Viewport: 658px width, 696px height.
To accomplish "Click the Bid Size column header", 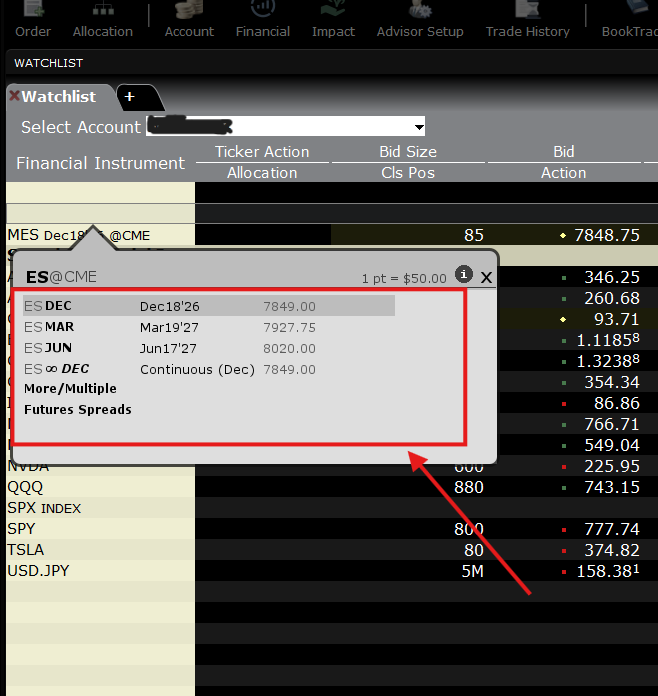I will click(408, 152).
